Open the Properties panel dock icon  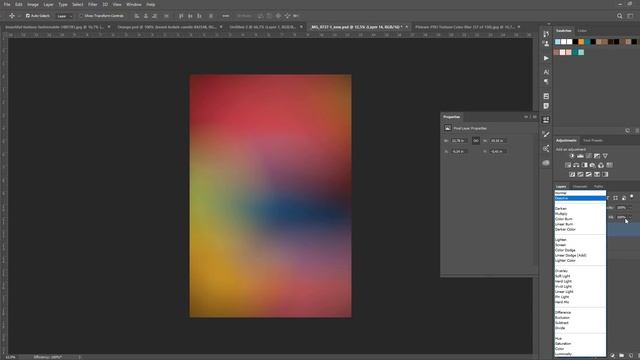546,120
